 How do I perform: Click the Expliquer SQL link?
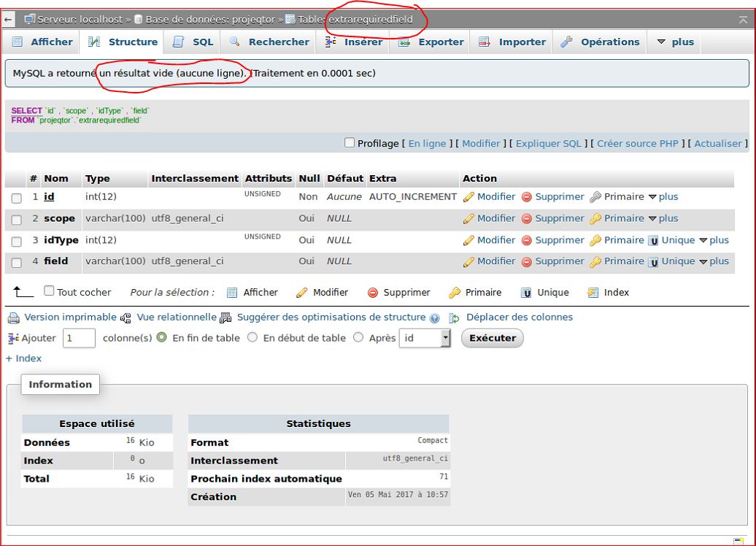[x=548, y=144]
